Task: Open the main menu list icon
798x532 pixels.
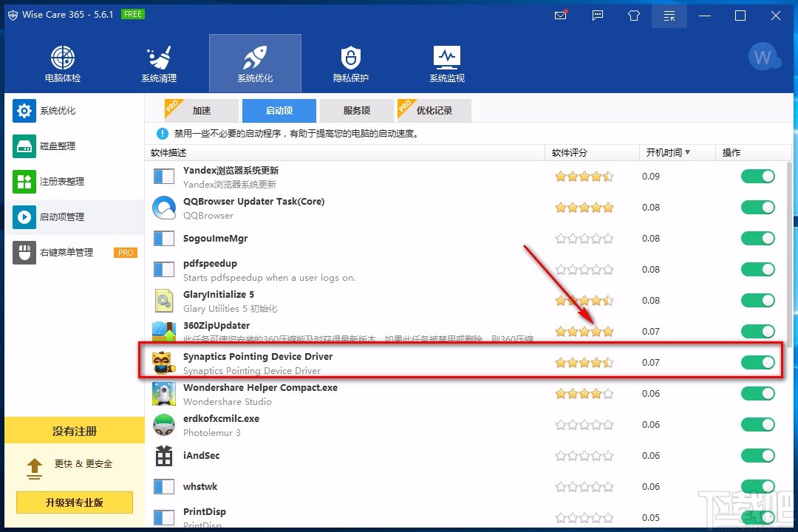Action: 669,16
